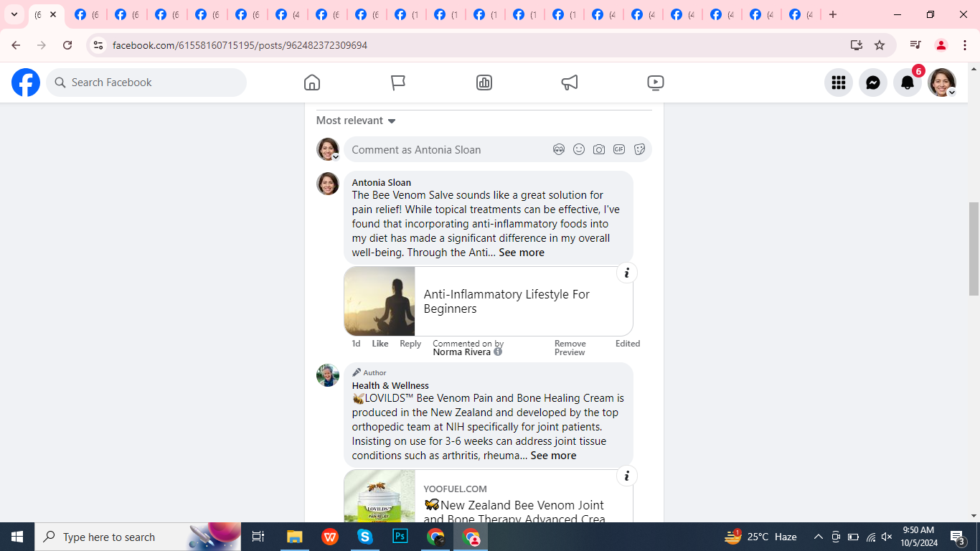
Task: Install the Facebook app from the address bar
Action: (x=857, y=45)
